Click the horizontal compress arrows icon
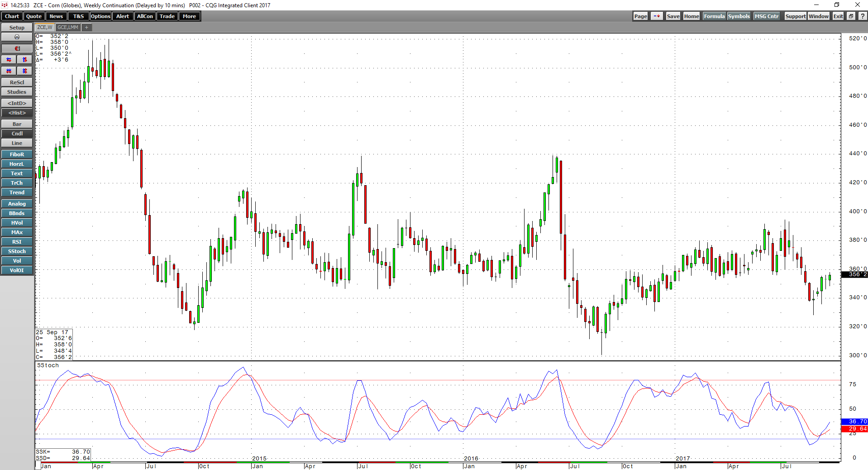Viewport: 868px width, 470px height. coord(9,71)
